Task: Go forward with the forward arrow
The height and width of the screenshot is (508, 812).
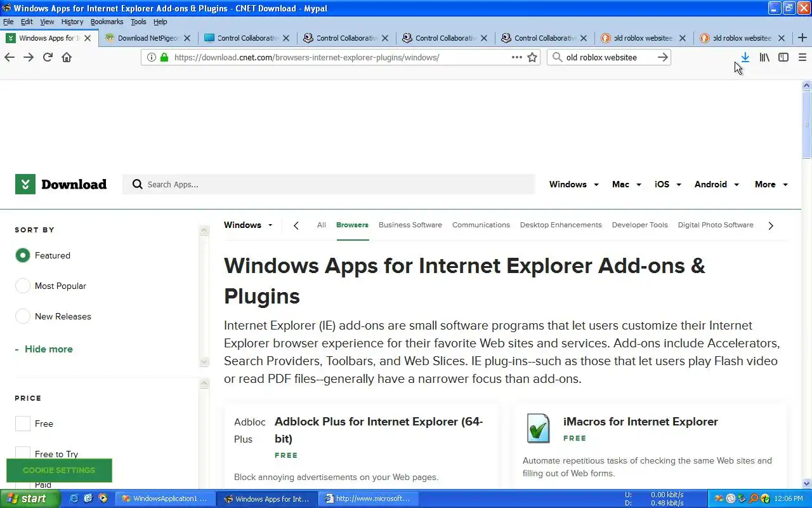Action: click(x=29, y=57)
